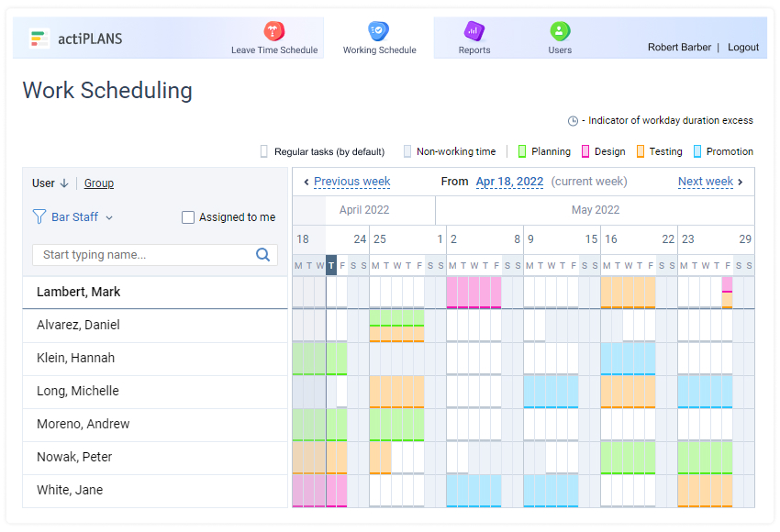Sort staff list by Group
780x532 pixels.
click(x=98, y=183)
